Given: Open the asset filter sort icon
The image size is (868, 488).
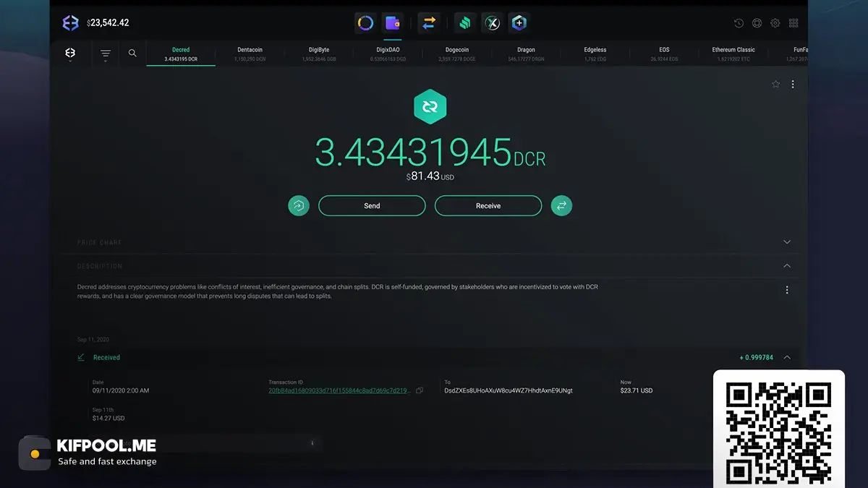Looking at the screenshot, I should click(x=106, y=54).
